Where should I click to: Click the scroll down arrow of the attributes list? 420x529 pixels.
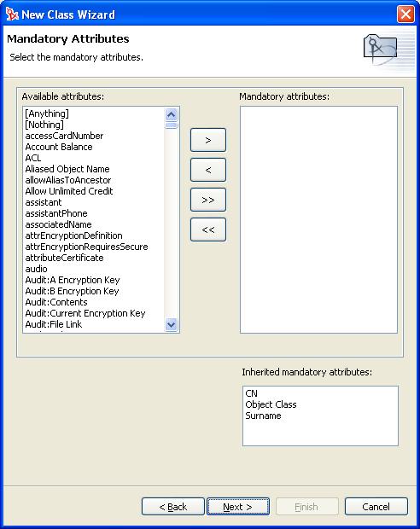tap(172, 324)
